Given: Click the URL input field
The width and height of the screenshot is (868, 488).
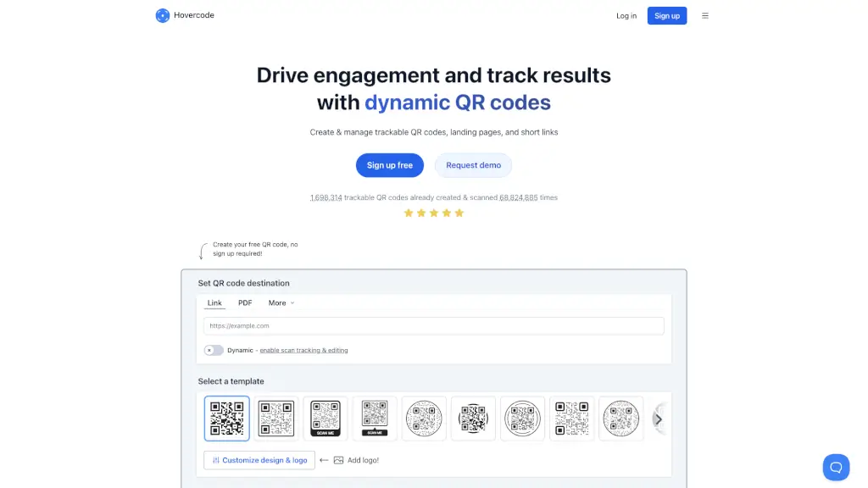Looking at the screenshot, I should click(434, 325).
